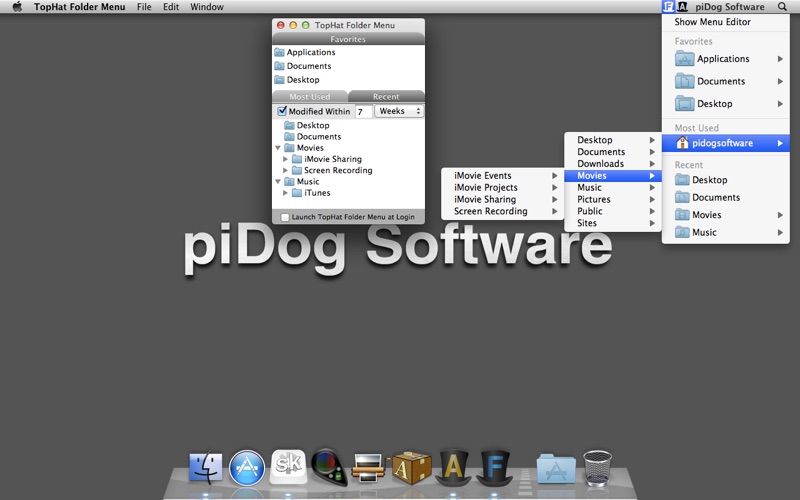Click the pidogsoftware home icon
800x500 pixels.
(682, 143)
